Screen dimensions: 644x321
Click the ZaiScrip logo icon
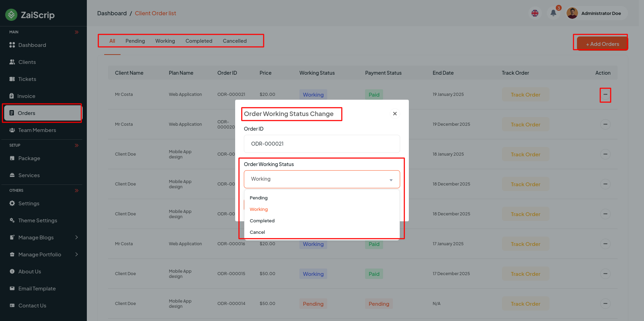tap(11, 15)
